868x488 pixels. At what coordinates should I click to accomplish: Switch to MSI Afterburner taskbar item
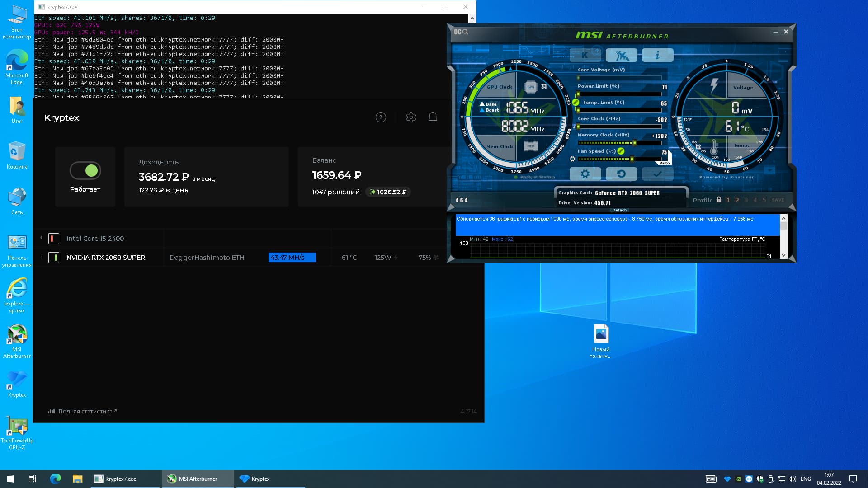click(x=198, y=479)
